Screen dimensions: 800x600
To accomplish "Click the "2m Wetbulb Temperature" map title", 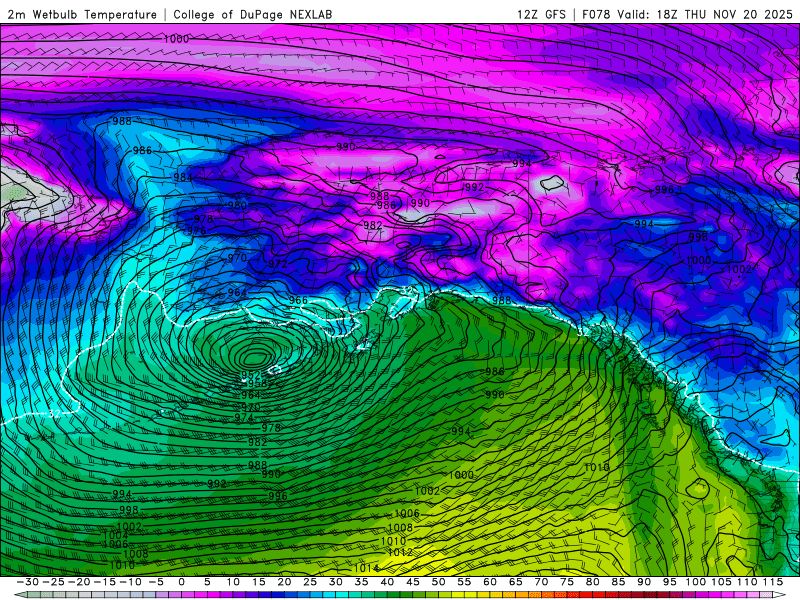I will (82, 15).
